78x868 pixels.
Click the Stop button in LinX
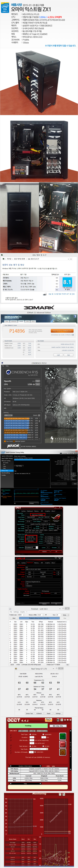(65, 618)
